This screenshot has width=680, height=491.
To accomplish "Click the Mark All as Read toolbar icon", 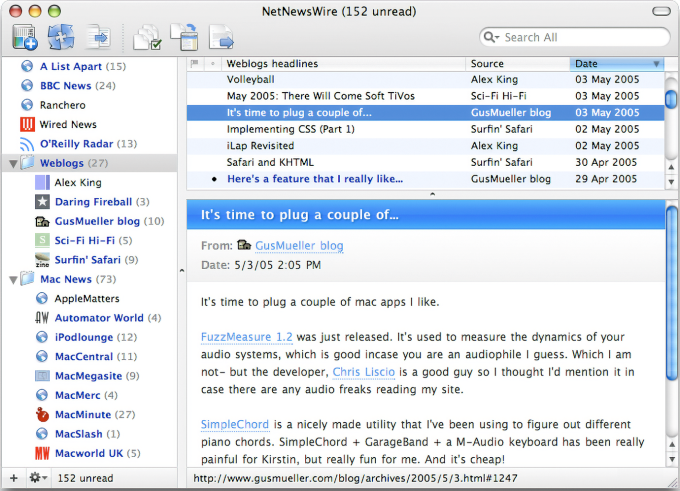I will click(x=147, y=37).
